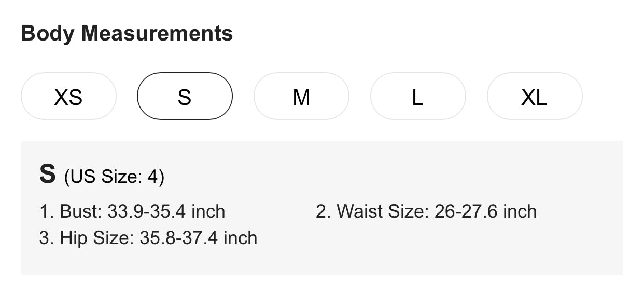Switch to the M size
Image resolution: width=644 pixels, height=281 pixels.
click(x=301, y=97)
